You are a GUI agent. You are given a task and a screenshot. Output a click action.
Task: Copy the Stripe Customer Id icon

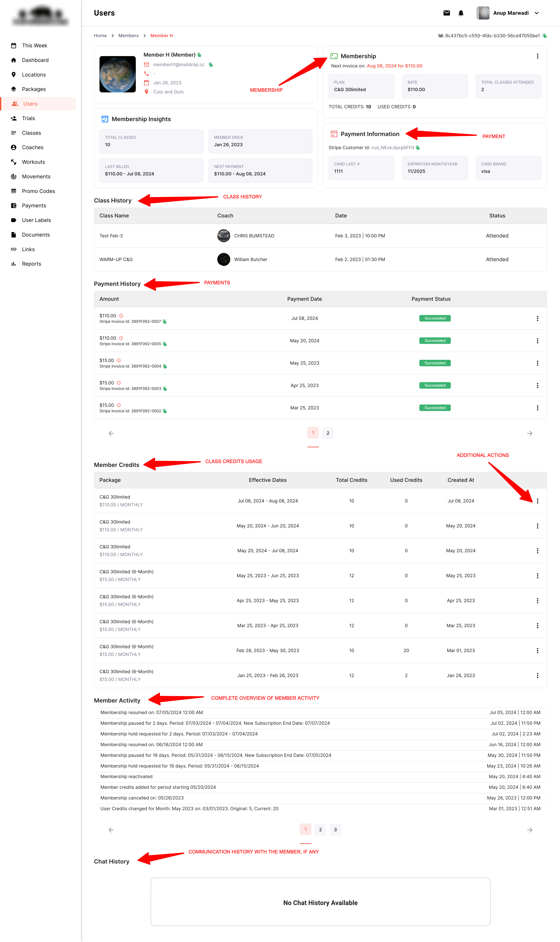418,148
